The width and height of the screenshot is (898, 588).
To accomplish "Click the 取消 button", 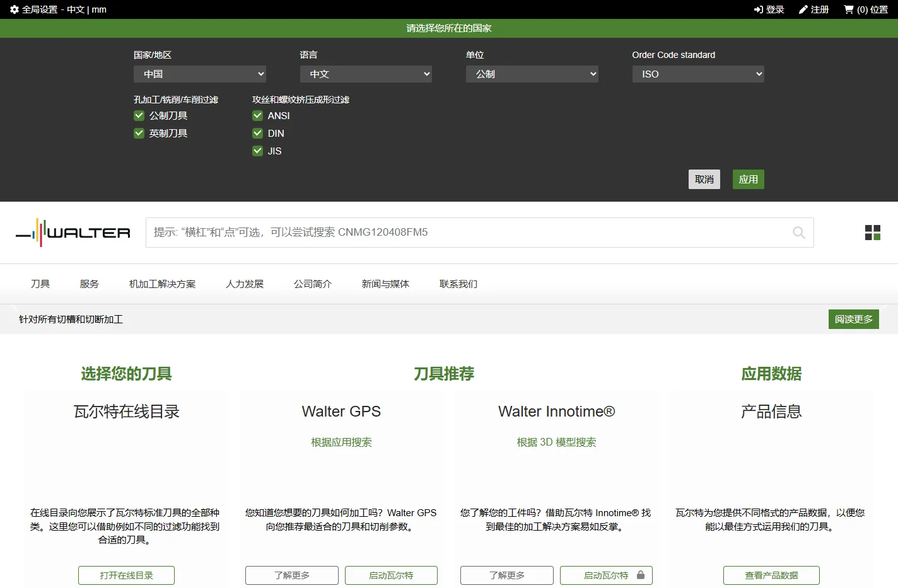I will [x=704, y=180].
